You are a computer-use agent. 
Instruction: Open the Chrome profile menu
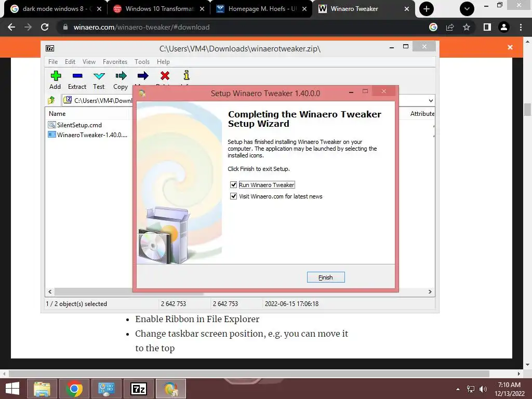coord(504,27)
